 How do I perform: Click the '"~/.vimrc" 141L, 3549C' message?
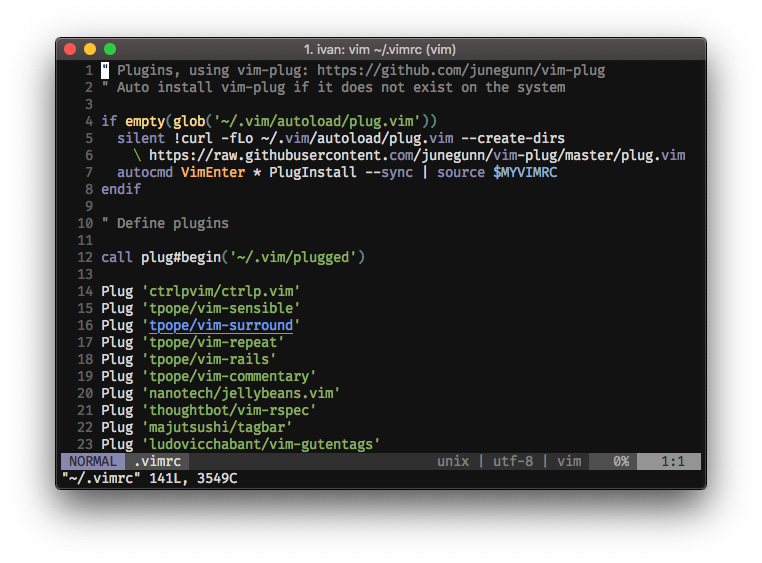150,478
